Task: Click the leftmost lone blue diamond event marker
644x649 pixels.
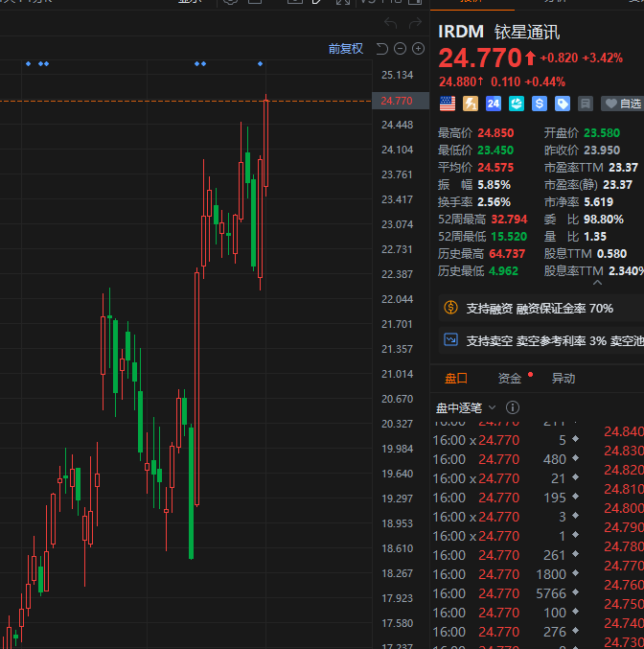Action: point(28,63)
